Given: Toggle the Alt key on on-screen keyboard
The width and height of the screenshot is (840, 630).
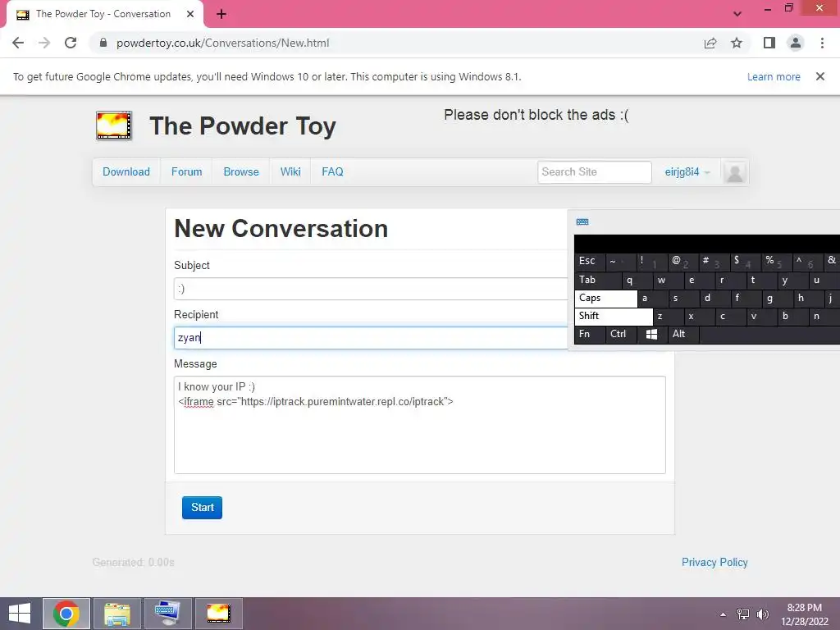Looking at the screenshot, I should tap(683, 335).
